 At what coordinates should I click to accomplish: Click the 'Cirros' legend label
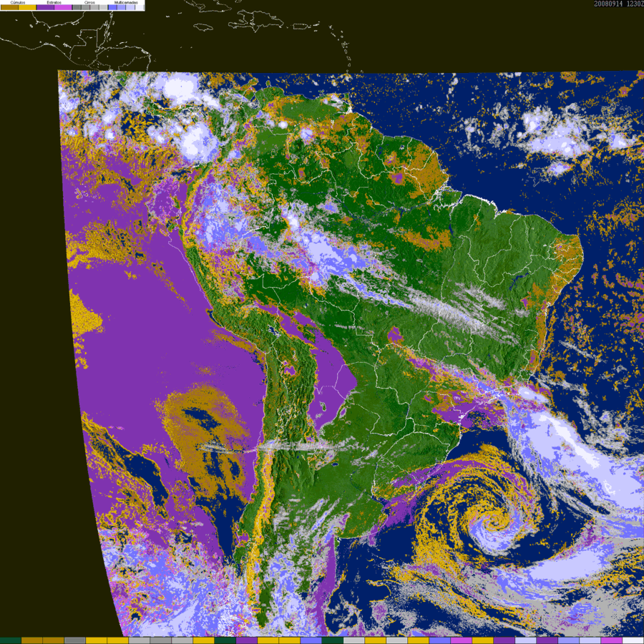pyautogui.click(x=89, y=2)
